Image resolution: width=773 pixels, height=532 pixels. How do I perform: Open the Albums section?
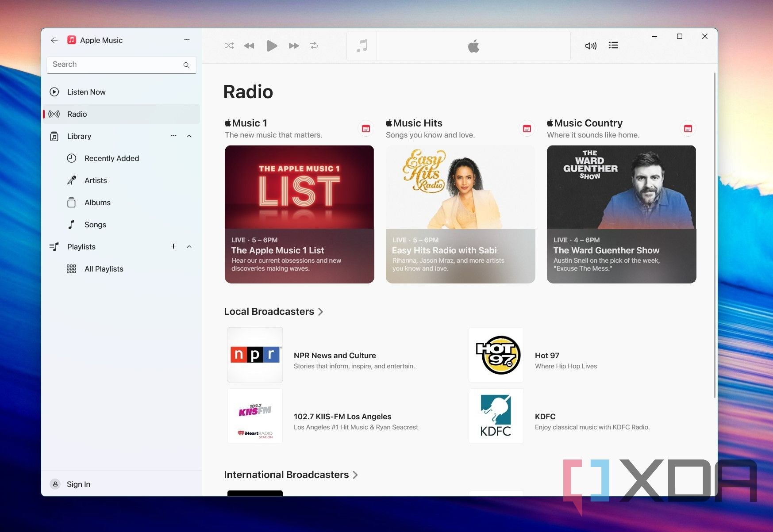[x=97, y=202]
